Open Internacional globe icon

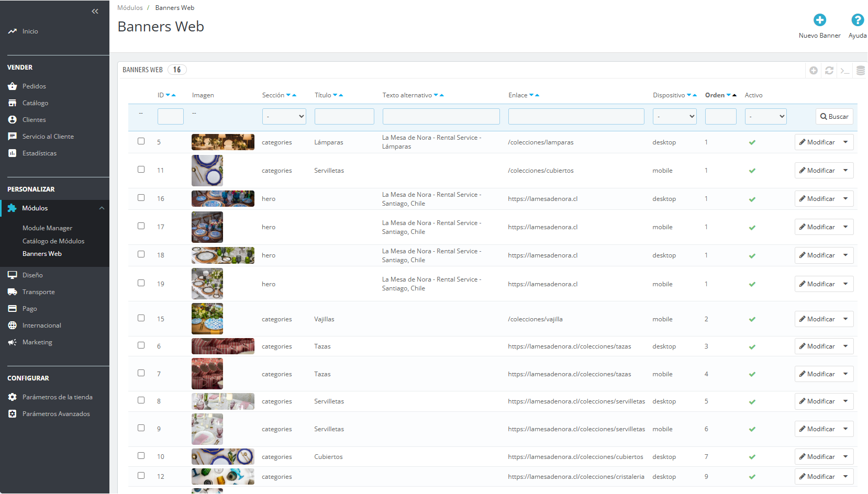click(13, 325)
